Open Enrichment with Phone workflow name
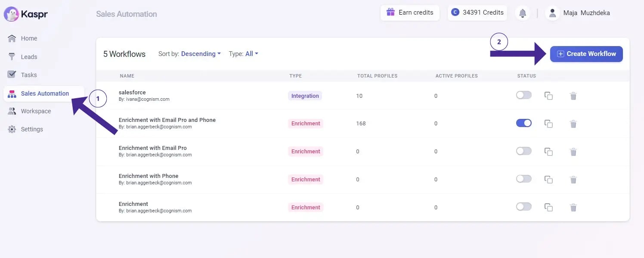 coord(149,176)
